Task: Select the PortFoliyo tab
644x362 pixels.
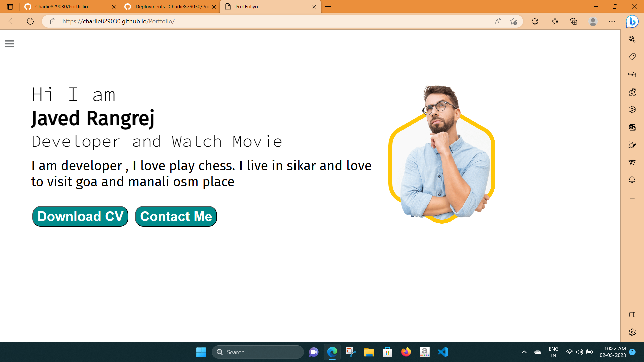Action: tap(270, 7)
